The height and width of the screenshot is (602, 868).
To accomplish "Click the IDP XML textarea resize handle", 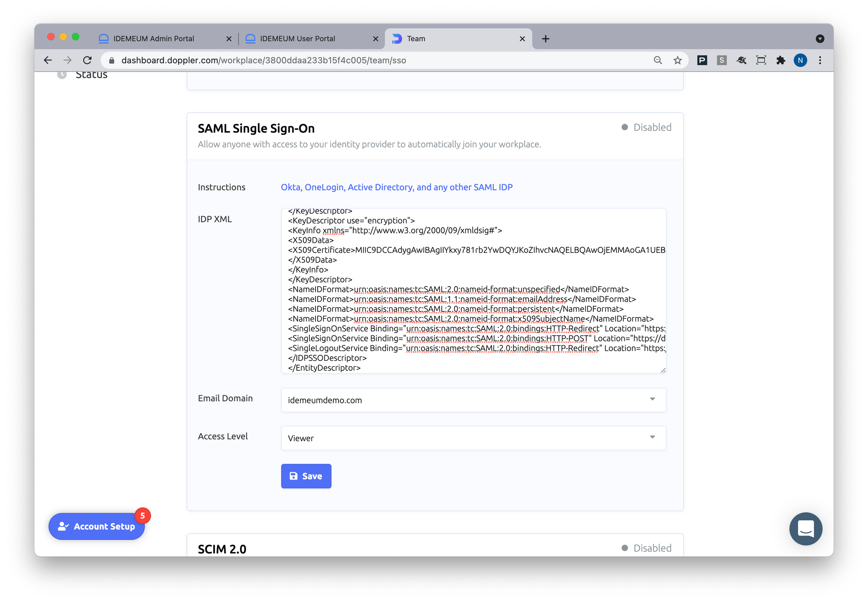I will 663,370.
